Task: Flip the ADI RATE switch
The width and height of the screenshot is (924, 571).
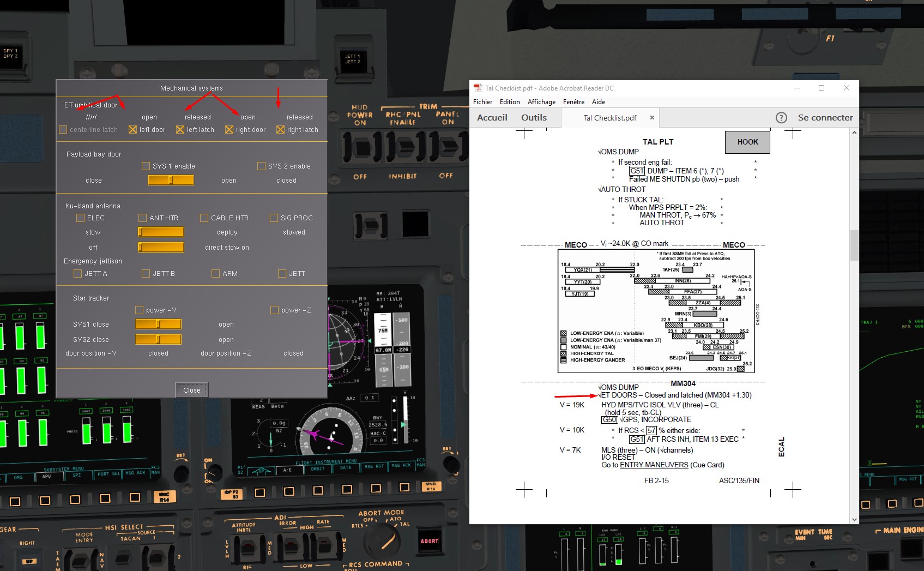Action: click(x=324, y=543)
